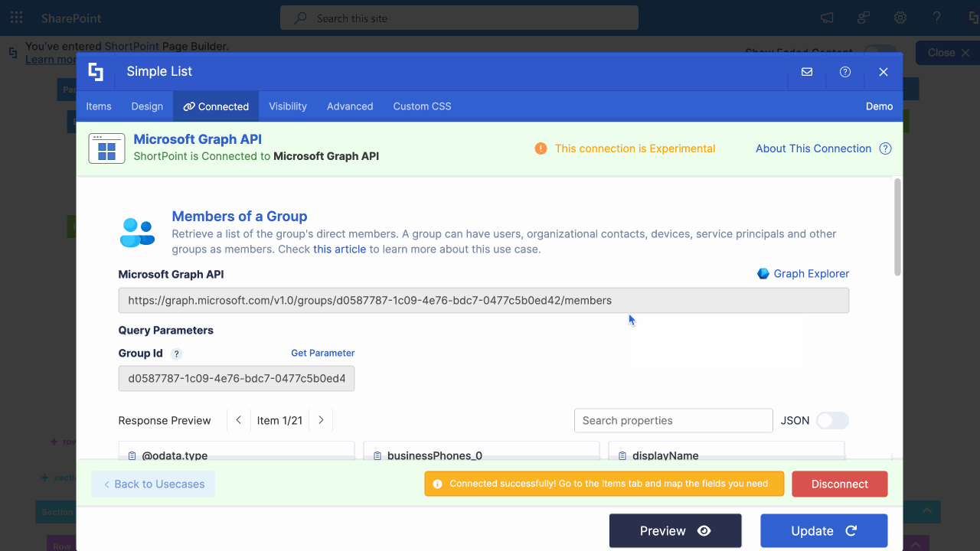Click the Item 1/21 counter text
The image size is (980, 551).
pyautogui.click(x=279, y=420)
